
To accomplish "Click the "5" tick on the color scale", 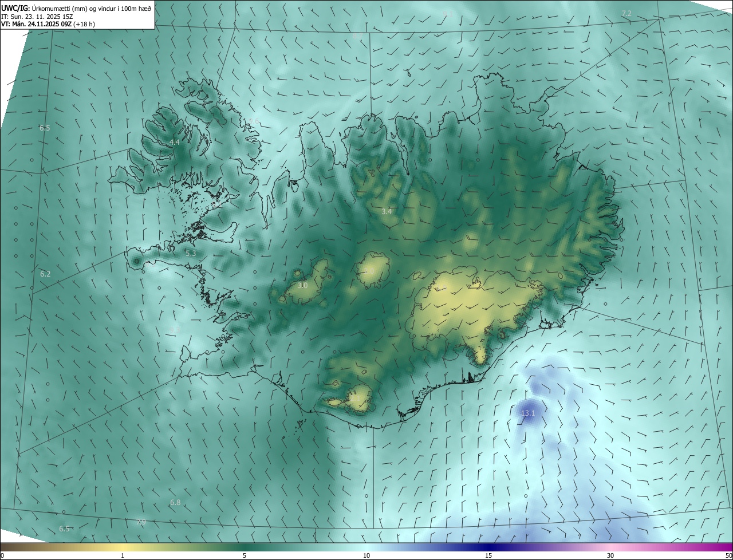I will 245,555.
